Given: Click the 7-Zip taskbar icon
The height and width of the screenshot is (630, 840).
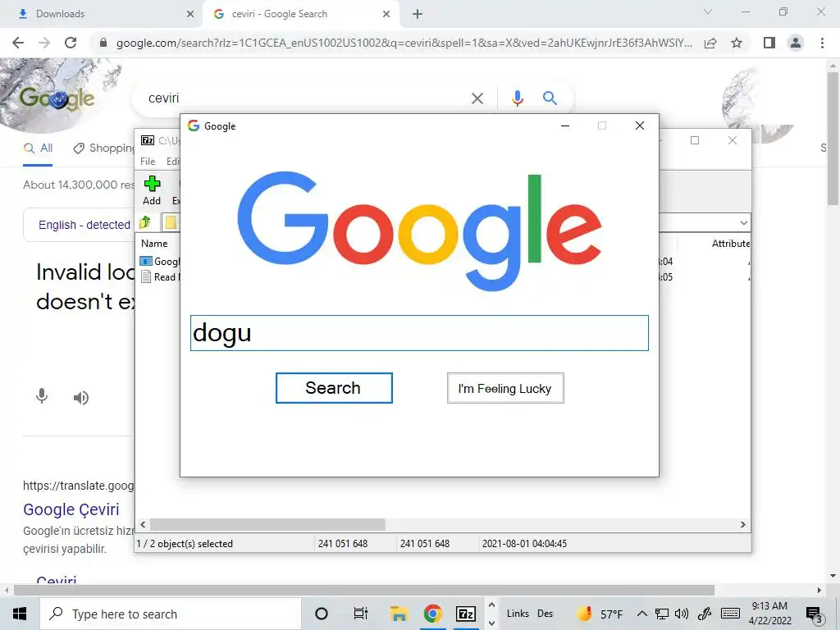Looking at the screenshot, I should [x=466, y=614].
